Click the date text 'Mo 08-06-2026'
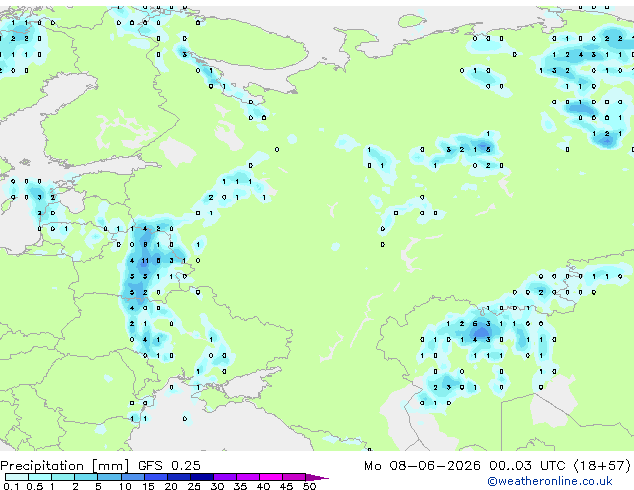This screenshot has height=490, width=634. click(x=422, y=466)
